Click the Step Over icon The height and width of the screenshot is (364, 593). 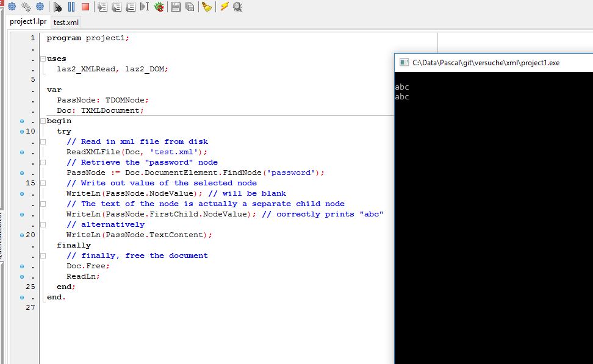point(116,7)
